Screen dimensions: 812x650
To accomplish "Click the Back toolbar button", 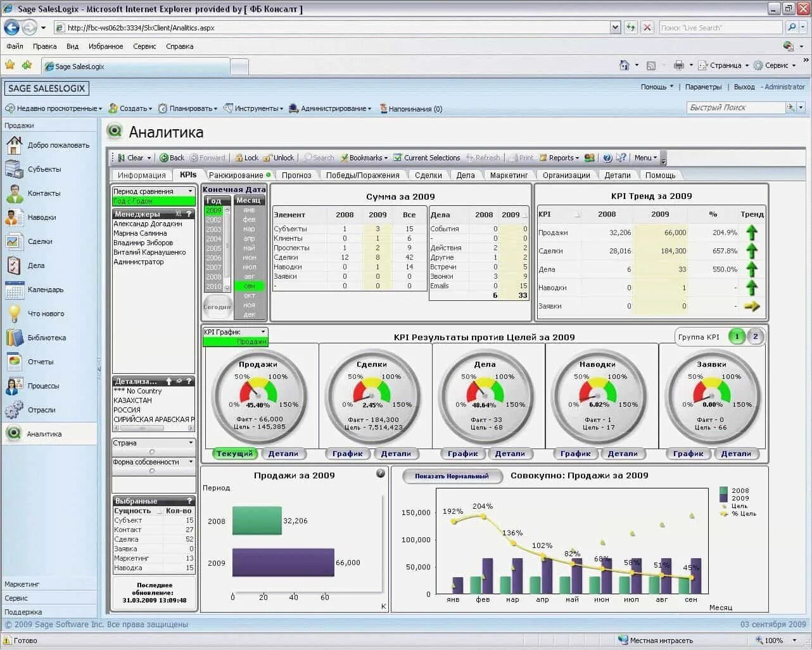I will 172,158.
